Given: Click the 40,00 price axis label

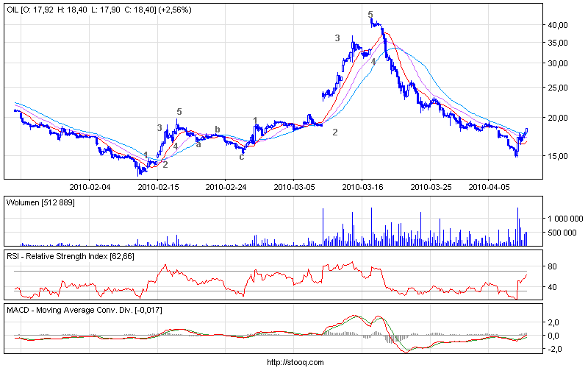Looking at the screenshot, I should 559,25.
